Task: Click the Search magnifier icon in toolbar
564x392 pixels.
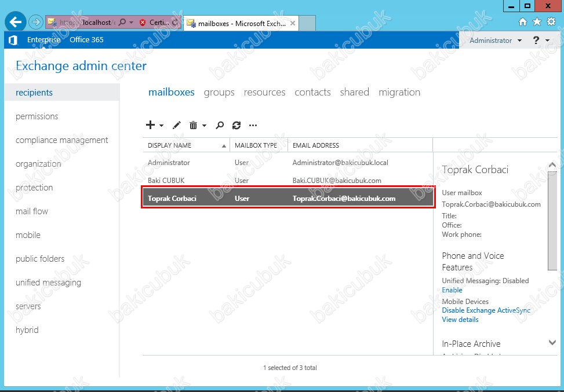Action: tap(220, 125)
